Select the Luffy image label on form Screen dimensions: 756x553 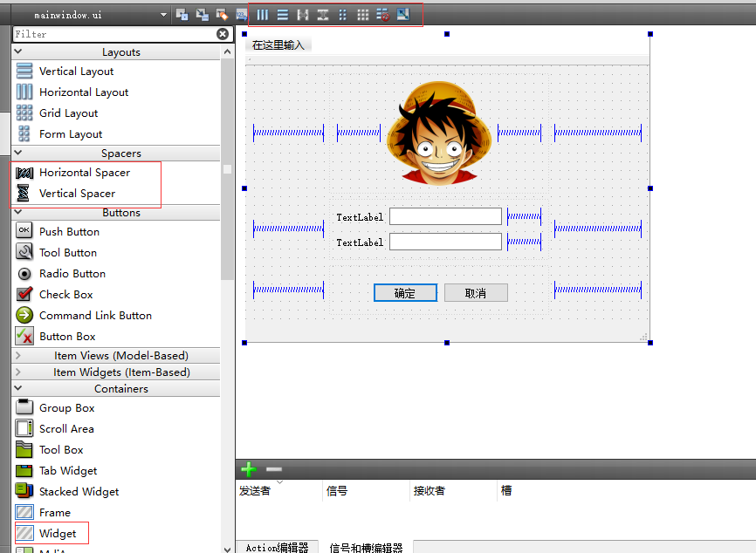439,133
